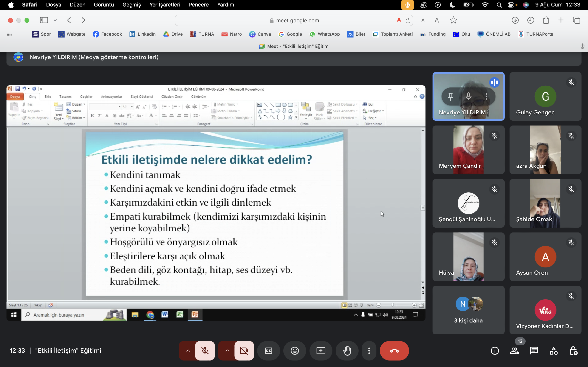The height and width of the screenshot is (367, 588).
Task: Turn on your camera
Action: click(x=244, y=350)
